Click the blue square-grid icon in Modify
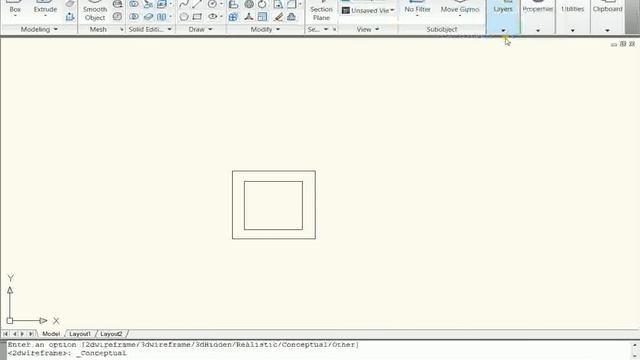 [x=263, y=17]
